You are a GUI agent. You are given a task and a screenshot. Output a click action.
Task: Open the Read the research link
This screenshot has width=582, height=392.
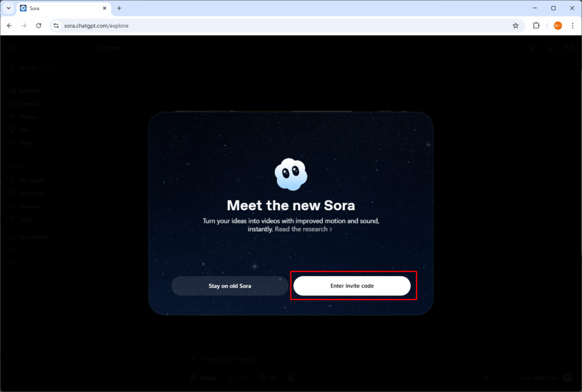[x=303, y=229]
